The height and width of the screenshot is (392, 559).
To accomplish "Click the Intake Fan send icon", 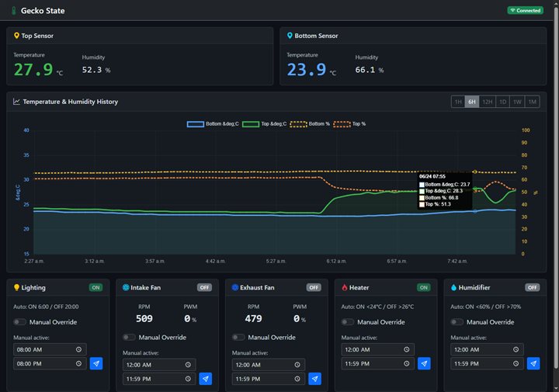I will 205,379.
